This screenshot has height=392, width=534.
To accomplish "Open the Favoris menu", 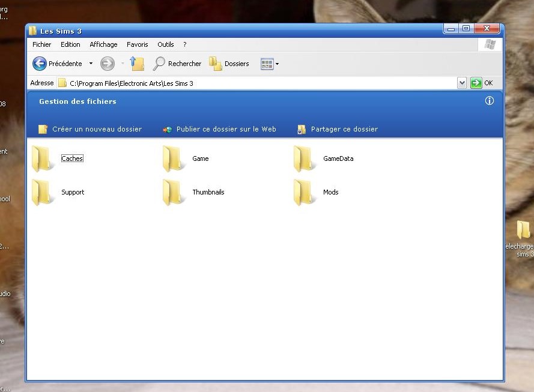I will tap(138, 44).
